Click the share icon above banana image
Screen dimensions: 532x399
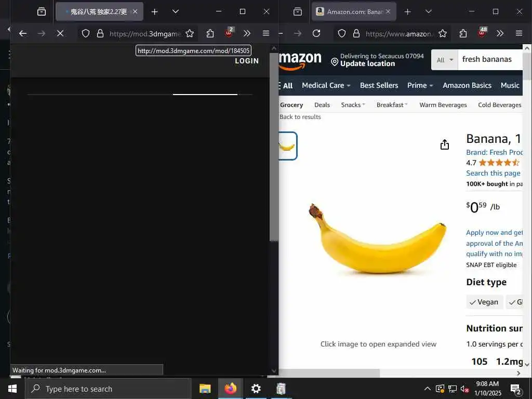[x=445, y=144]
